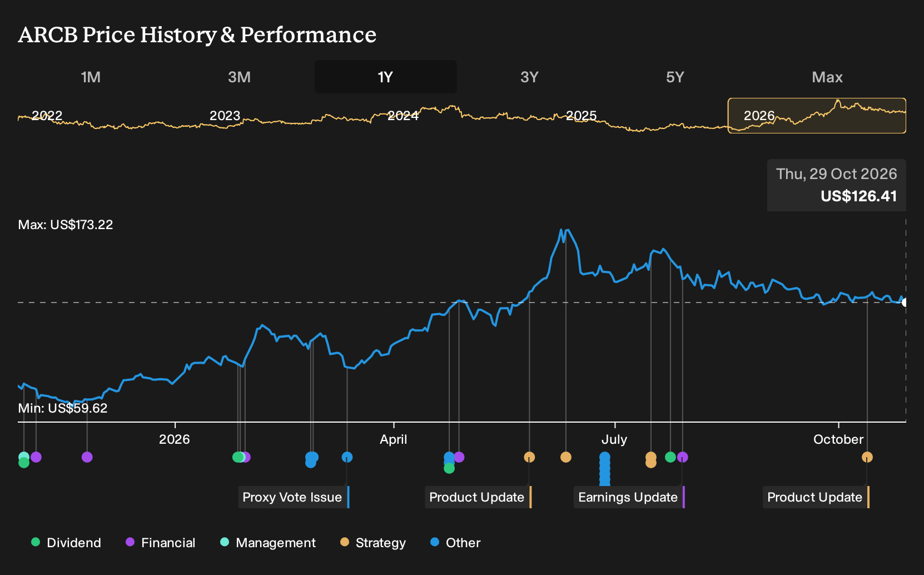Click the green Dividend dot after July
The width and height of the screenshot is (924, 575).
pos(670,457)
